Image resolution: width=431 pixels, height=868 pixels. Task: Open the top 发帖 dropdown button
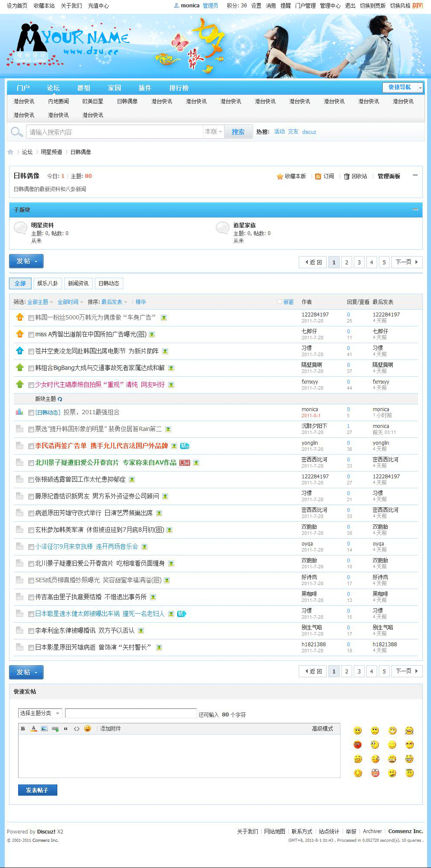pyautogui.click(x=26, y=261)
